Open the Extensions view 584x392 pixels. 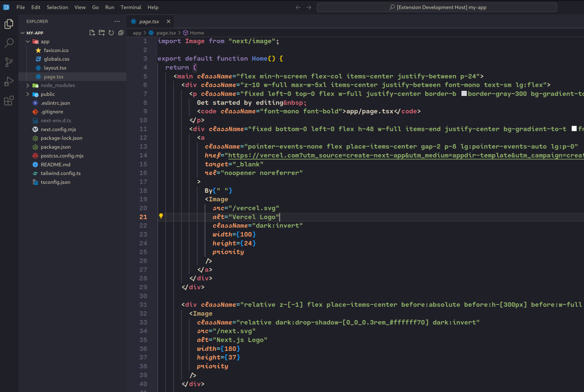(x=9, y=101)
